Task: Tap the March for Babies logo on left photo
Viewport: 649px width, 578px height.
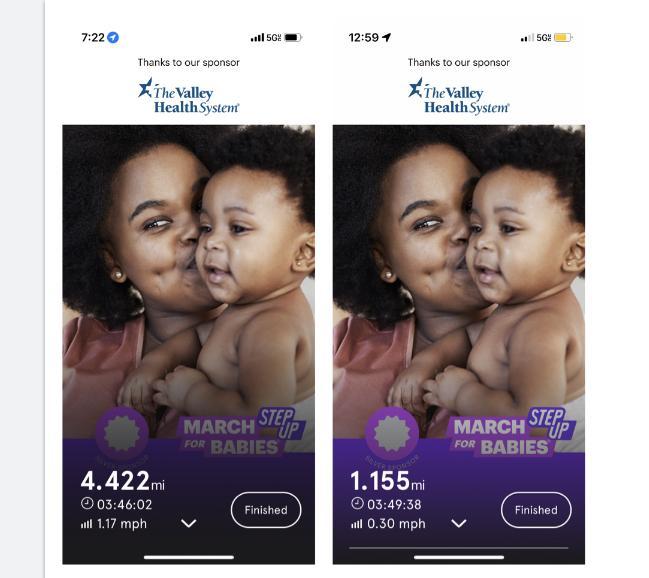Action: click(x=243, y=433)
